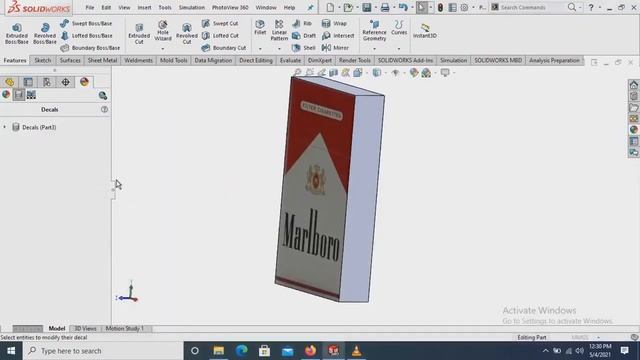Viewport: 640px width, 360px height.
Task: Click the Type here to search box
Action: (x=103, y=351)
